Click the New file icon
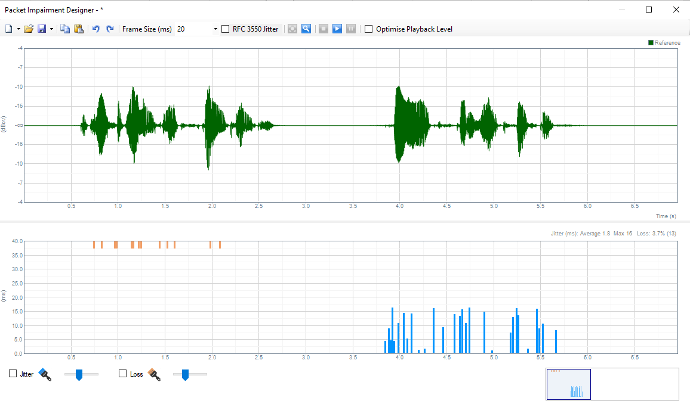Screen dimensions: 690x413 click(8, 29)
